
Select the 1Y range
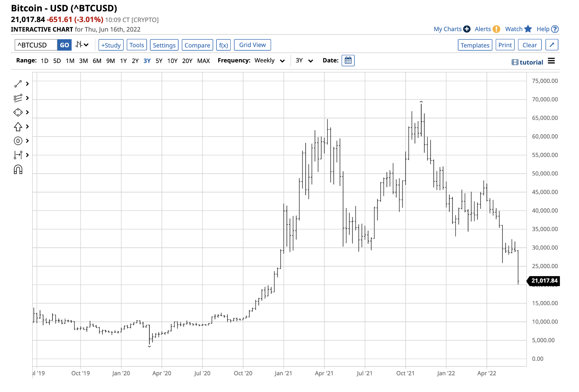click(x=123, y=61)
